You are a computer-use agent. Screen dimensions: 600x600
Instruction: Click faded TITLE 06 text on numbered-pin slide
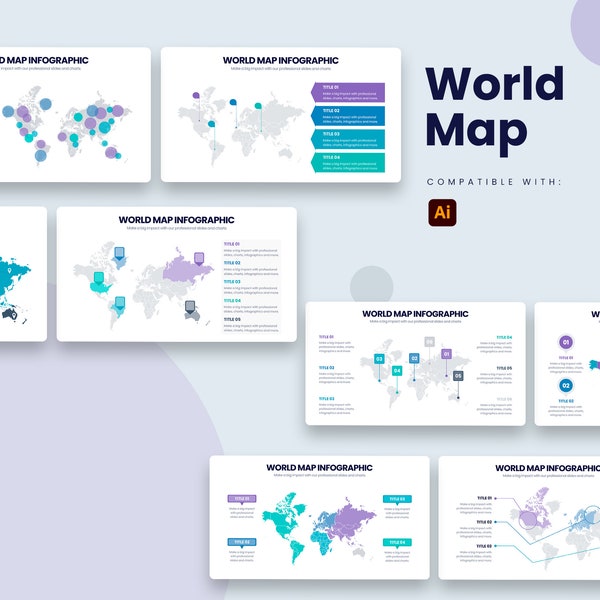[504, 399]
